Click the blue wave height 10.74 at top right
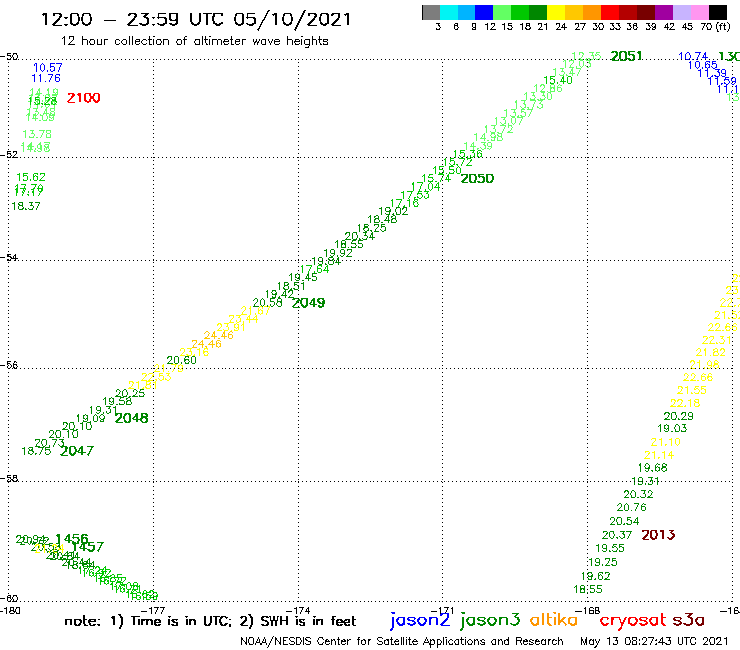Screen dimensions: 740x650 click(x=693, y=57)
